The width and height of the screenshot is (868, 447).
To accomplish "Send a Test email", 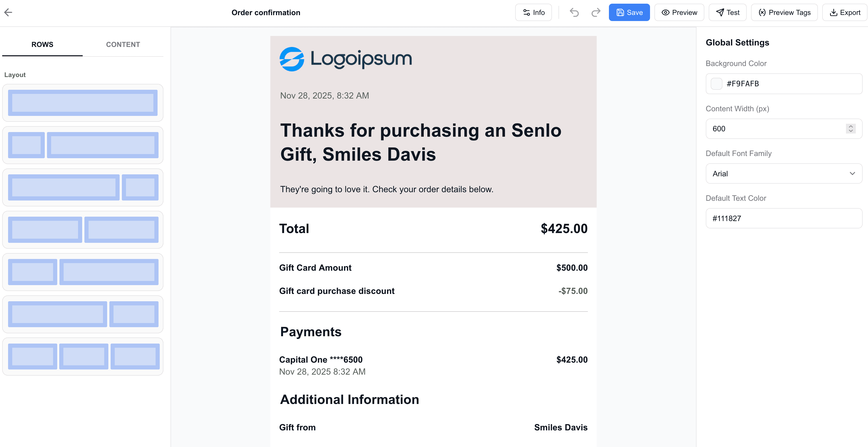I will coord(728,12).
